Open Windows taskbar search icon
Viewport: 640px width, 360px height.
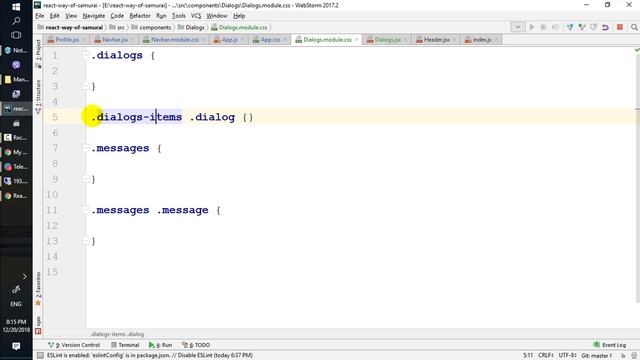[16, 21]
